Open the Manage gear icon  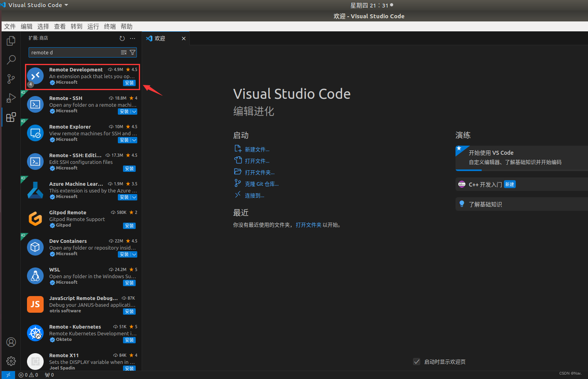pos(11,361)
